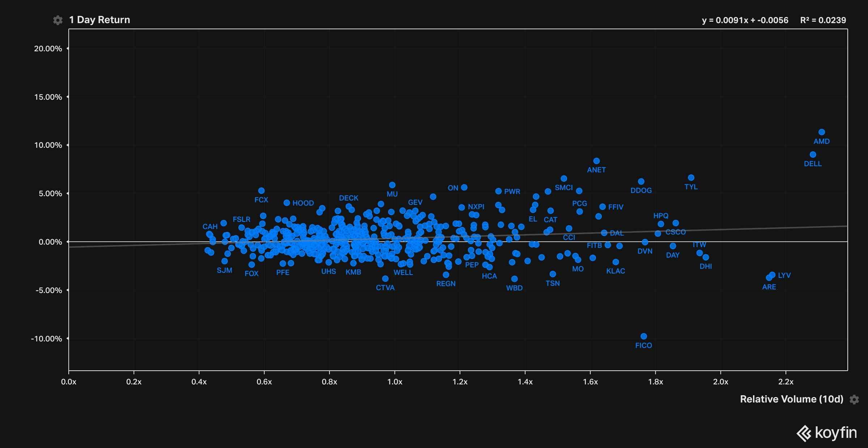This screenshot has width=868, height=448.
Task: Click the DDOG data point
Action: pyautogui.click(x=641, y=181)
